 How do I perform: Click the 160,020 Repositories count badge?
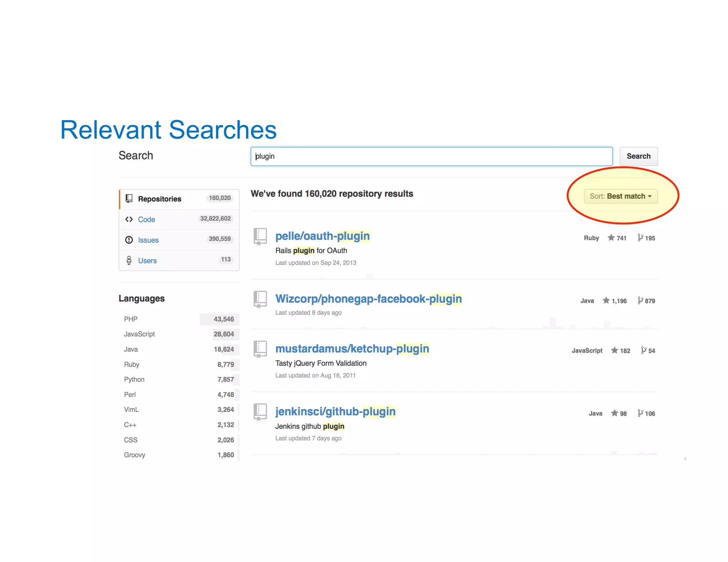point(220,198)
